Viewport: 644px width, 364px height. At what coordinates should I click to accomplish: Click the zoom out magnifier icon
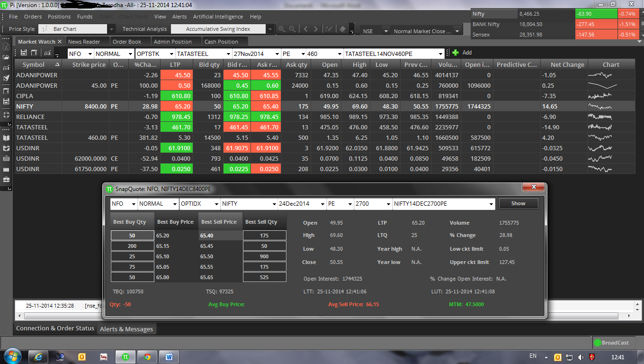(x=292, y=29)
